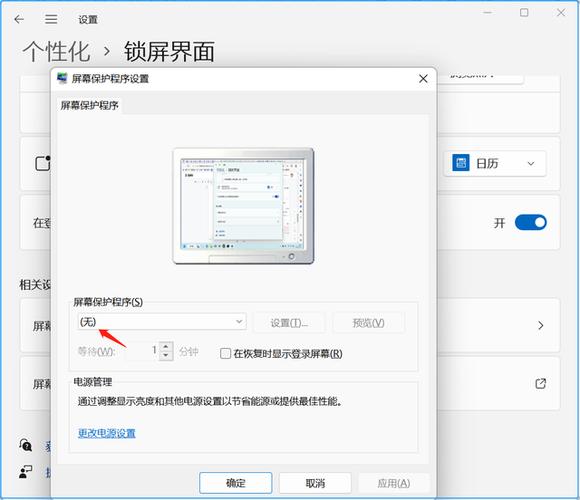Check 'show logon screen on resume' box
The height and width of the screenshot is (500, 580).
tap(225, 354)
